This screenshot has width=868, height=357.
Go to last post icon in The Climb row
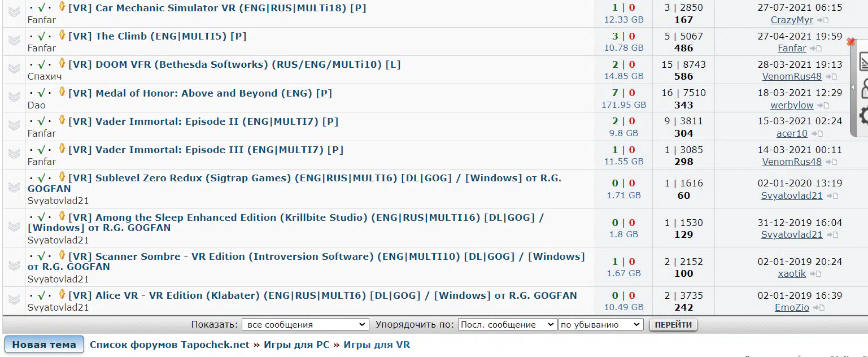point(815,49)
